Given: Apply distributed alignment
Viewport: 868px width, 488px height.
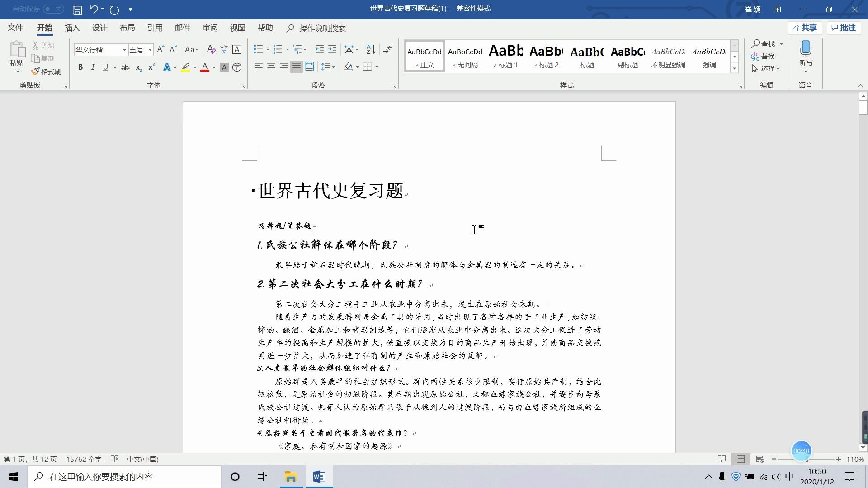Looking at the screenshot, I should click(309, 67).
